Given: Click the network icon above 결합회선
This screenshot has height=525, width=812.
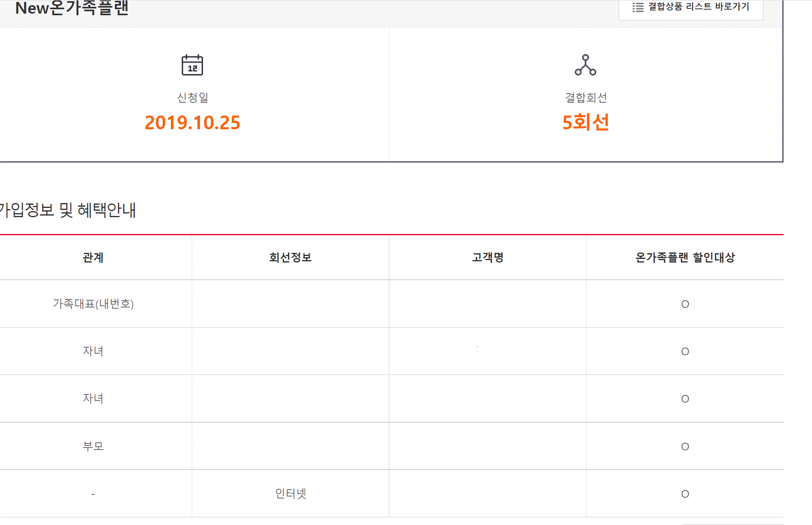Looking at the screenshot, I should tap(585, 65).
